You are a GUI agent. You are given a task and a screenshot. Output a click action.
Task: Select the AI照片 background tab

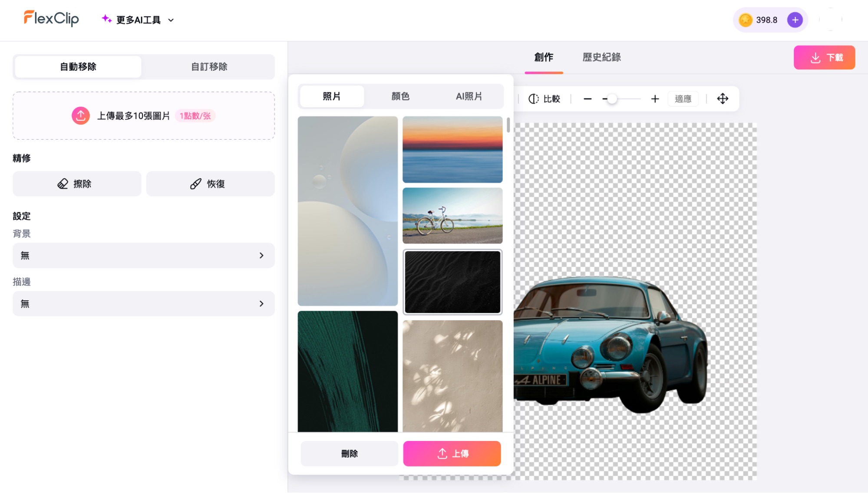469,96
